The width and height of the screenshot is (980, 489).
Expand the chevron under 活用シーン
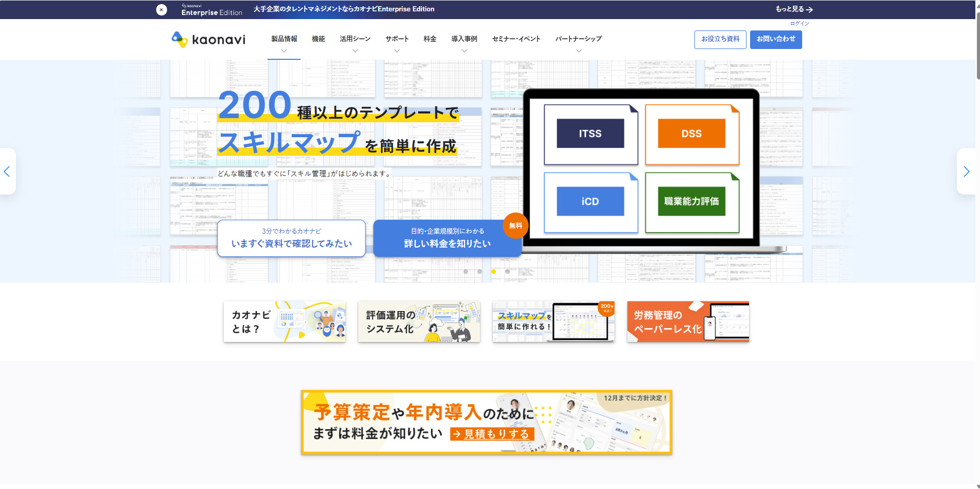point(355,51)
